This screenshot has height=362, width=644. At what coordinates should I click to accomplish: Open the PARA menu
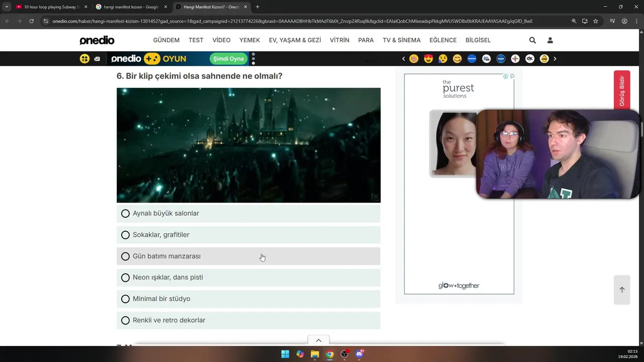(x=366, y=40)
